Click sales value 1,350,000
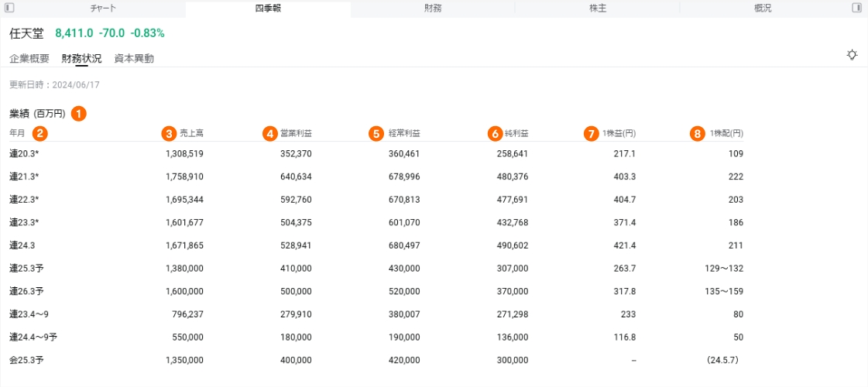868x387 pixels. click(x=184, y=360)
